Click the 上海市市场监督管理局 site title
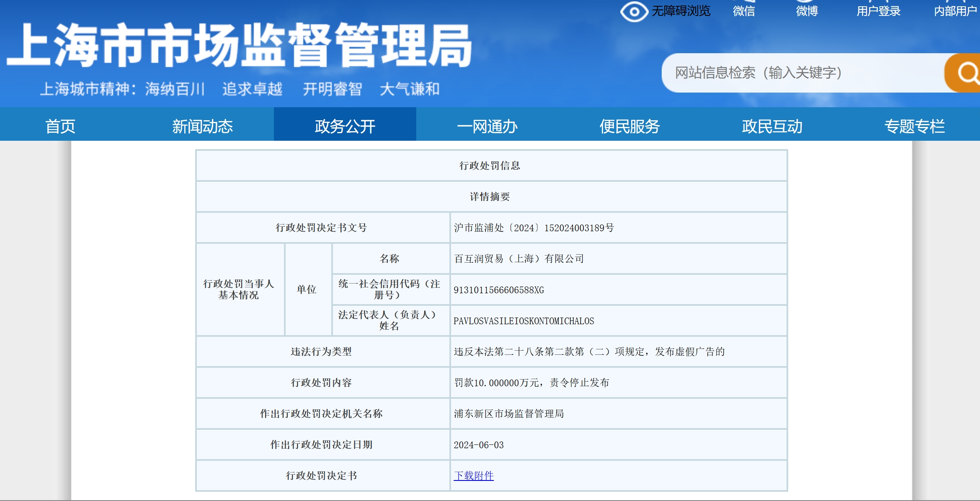The height and width of the screenshot is (501, 980). point(239,45)
